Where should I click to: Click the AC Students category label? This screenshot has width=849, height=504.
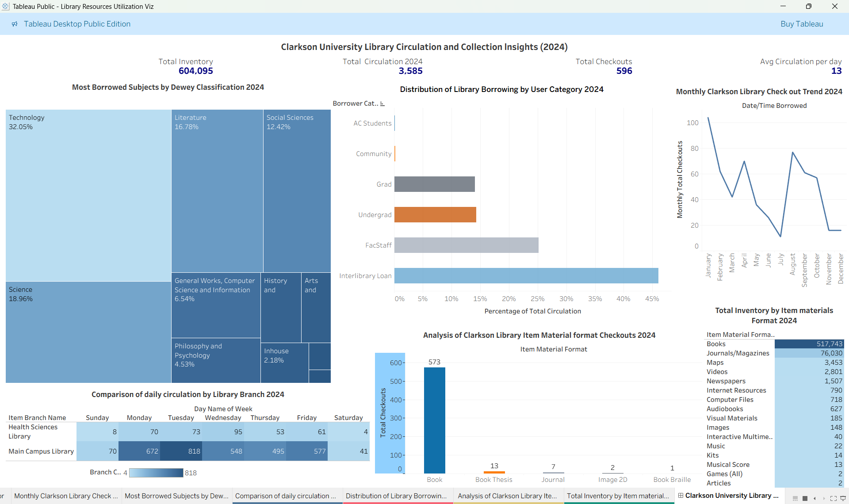click(372, 123)
